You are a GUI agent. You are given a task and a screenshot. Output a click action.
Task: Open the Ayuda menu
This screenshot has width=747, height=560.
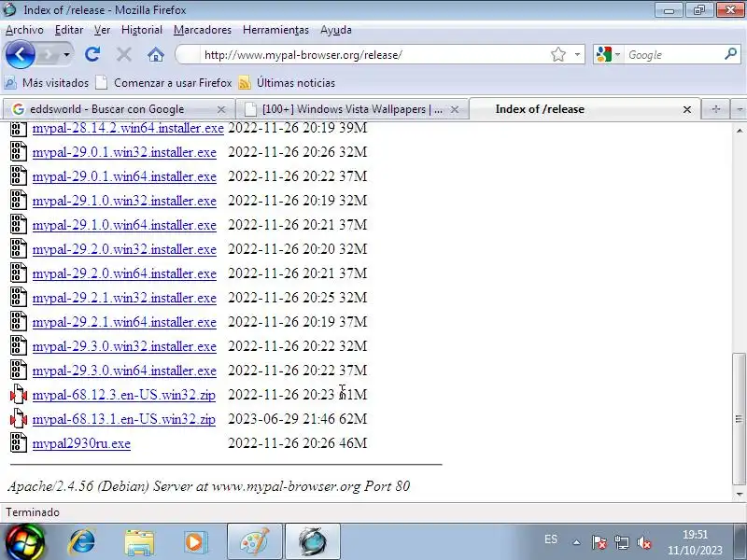[x=336, y=30]
